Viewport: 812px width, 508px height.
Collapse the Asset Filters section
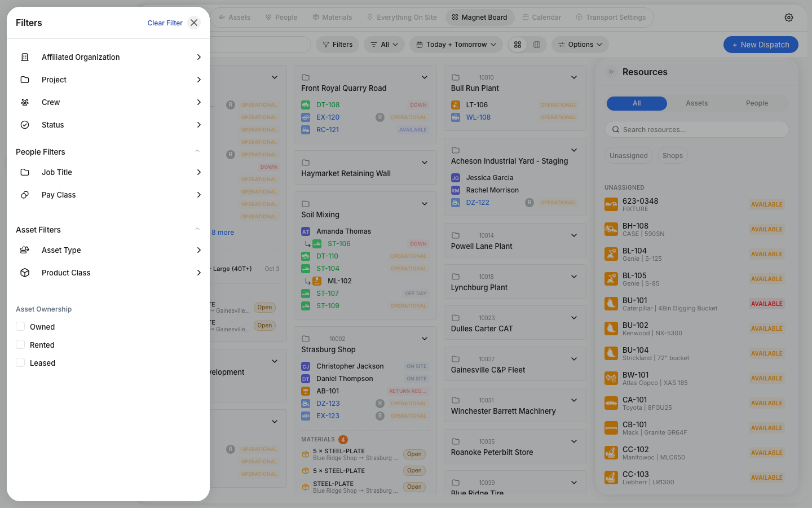point(197,229)
